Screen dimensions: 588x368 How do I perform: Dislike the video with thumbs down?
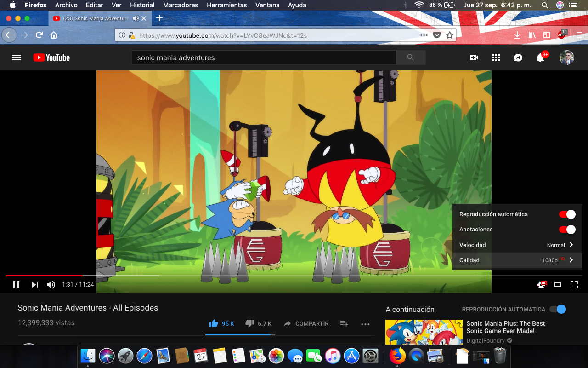[249, 323]
